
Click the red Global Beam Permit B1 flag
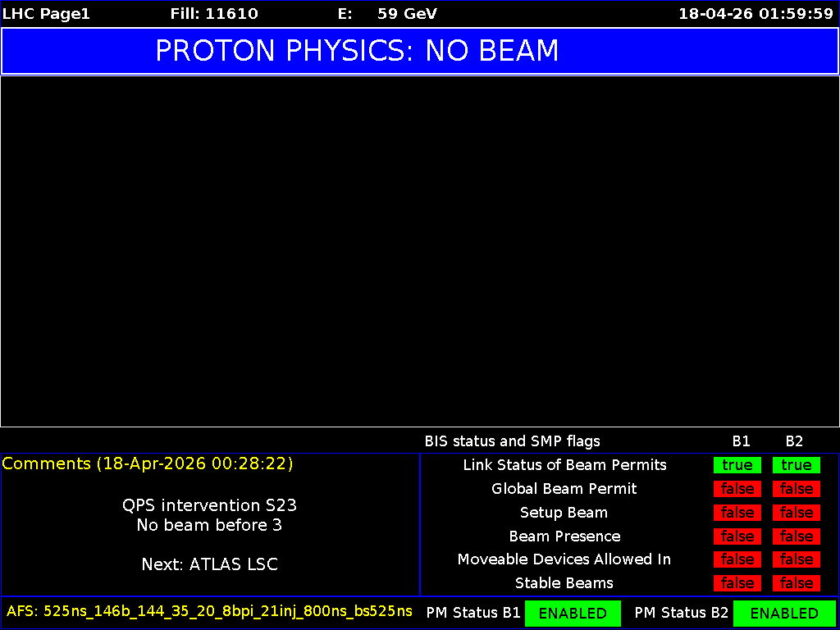[737, 489]
